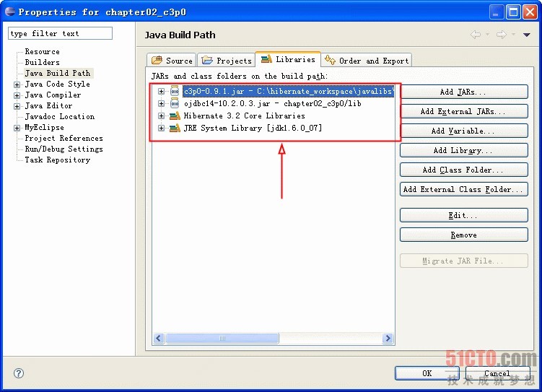The height and width of the screenshot is (392, 542).
Task: Open the Order and Export tab
Action: coord(367,60)
